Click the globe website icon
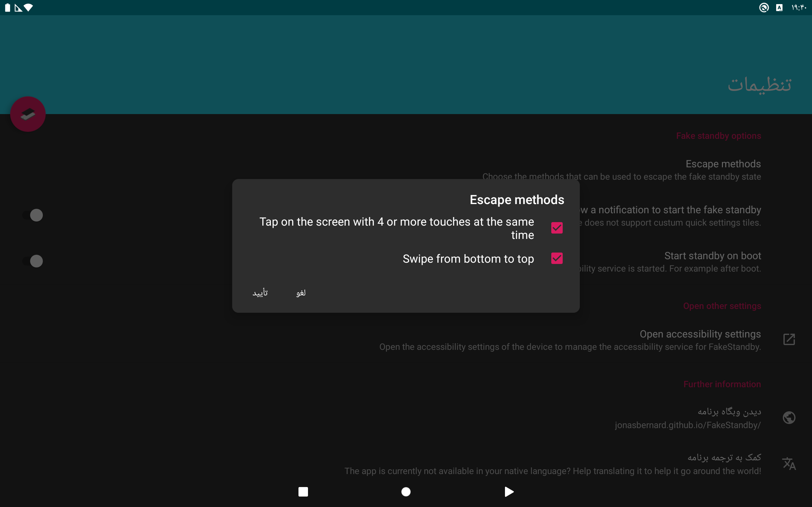812x507 pixels. (x=789, y=418)
